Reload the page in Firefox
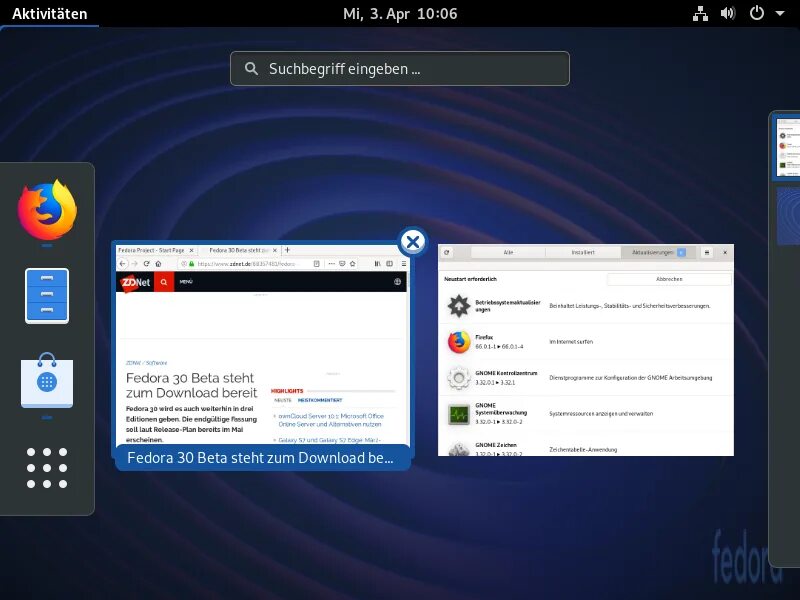Screen dimensions: 800x600 point(146,264)
